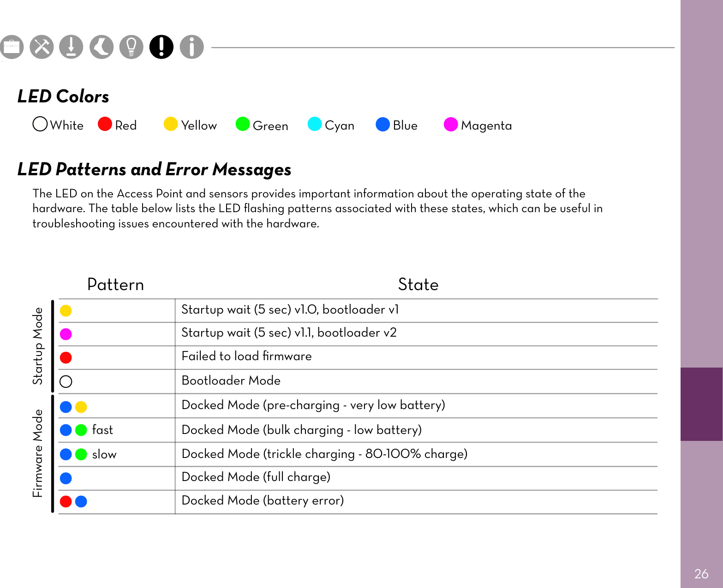Select the crossed tools icon
723x588 pixels.
click(42, 47)
